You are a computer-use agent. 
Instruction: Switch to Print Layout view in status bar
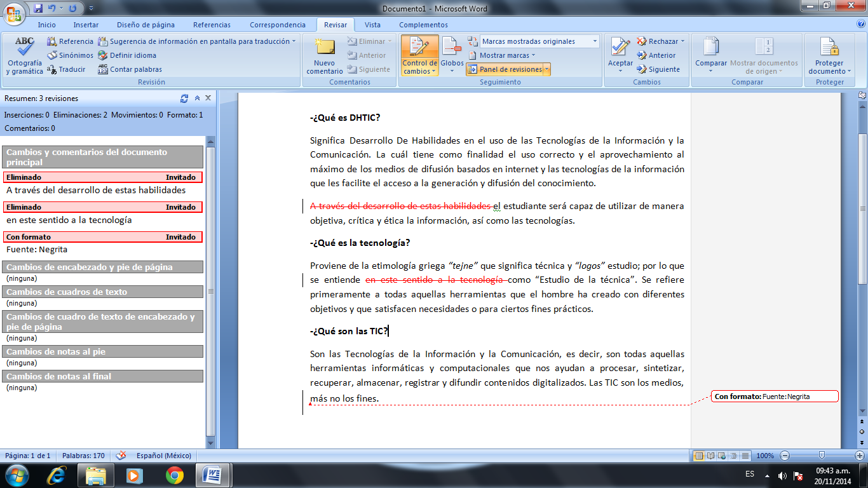coord(700,456)
